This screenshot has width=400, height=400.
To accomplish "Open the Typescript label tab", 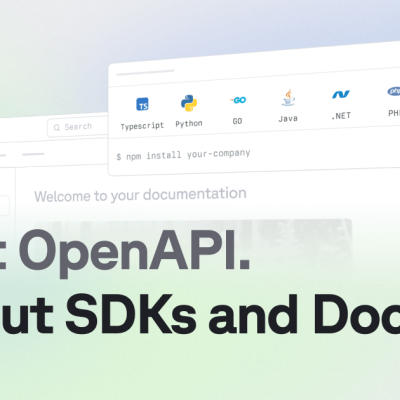I will click(142, 126).
